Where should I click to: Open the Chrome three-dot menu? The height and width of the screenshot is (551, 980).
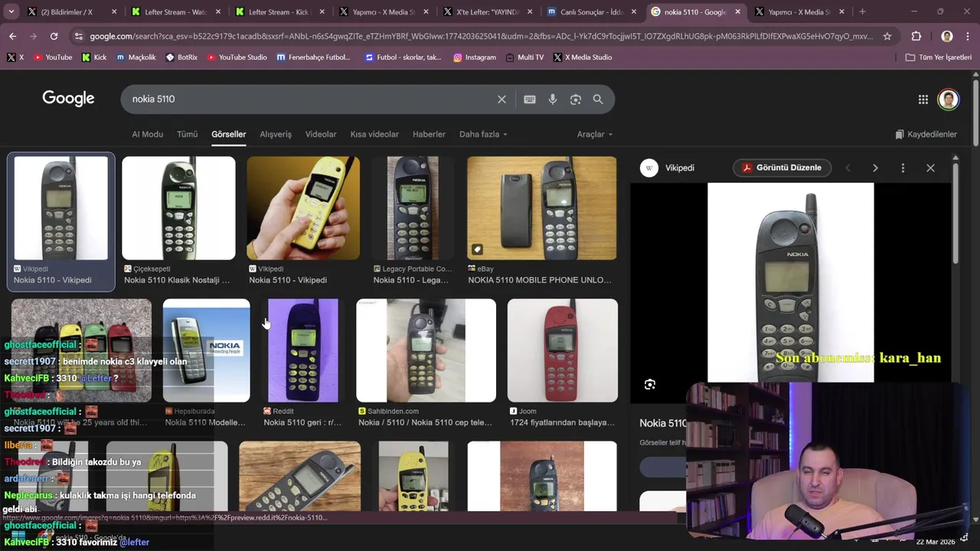click(x=968, y=36)
